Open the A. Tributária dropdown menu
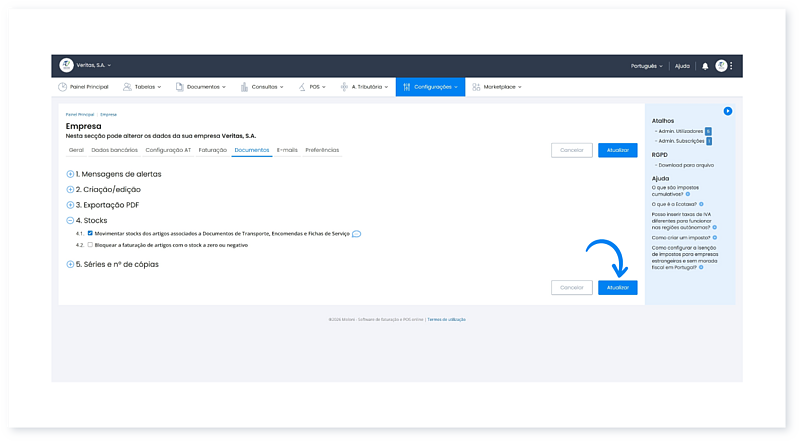Image resolution: width=800 pixels, height=442 pixels. coord(364,87)
